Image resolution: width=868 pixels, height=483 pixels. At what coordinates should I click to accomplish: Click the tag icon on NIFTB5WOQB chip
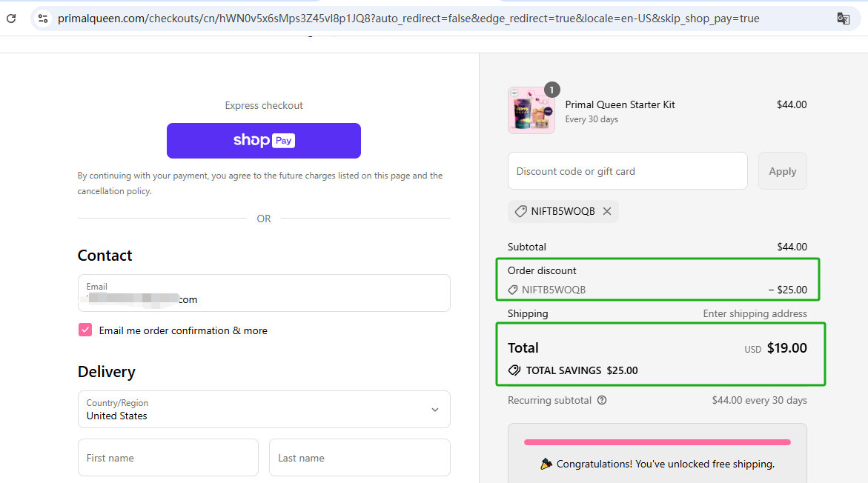pos(520,211)
